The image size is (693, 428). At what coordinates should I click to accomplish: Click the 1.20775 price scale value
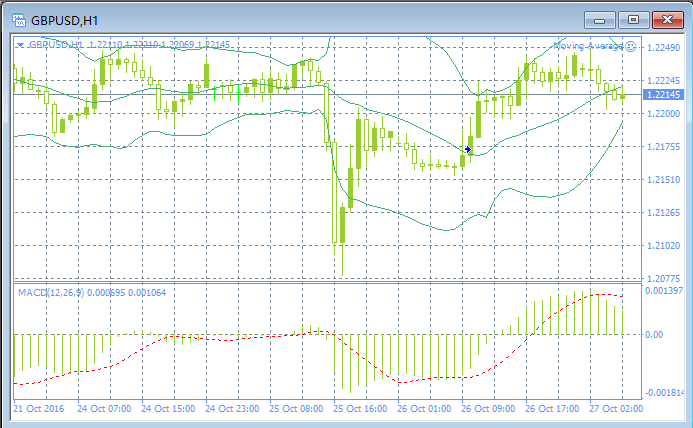(x=663, y=279)
